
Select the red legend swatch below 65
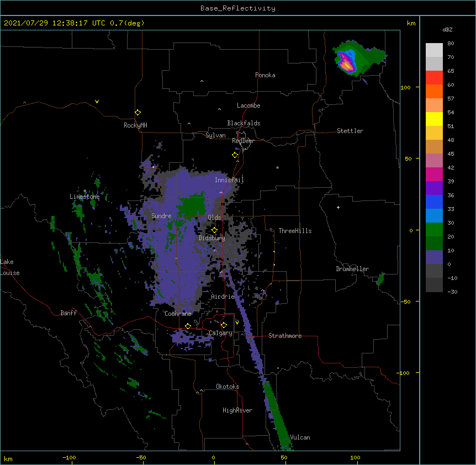(x=434, y=77)
